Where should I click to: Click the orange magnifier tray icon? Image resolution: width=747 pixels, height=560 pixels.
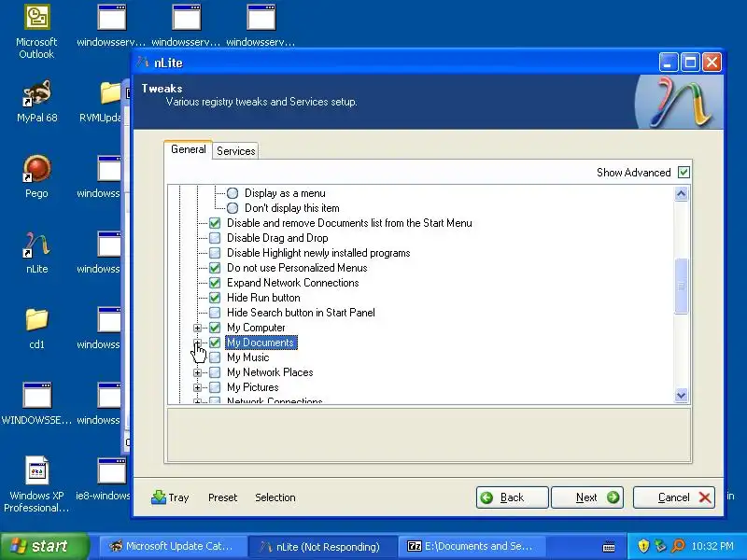pyautogui.click(x=678, y=546)
